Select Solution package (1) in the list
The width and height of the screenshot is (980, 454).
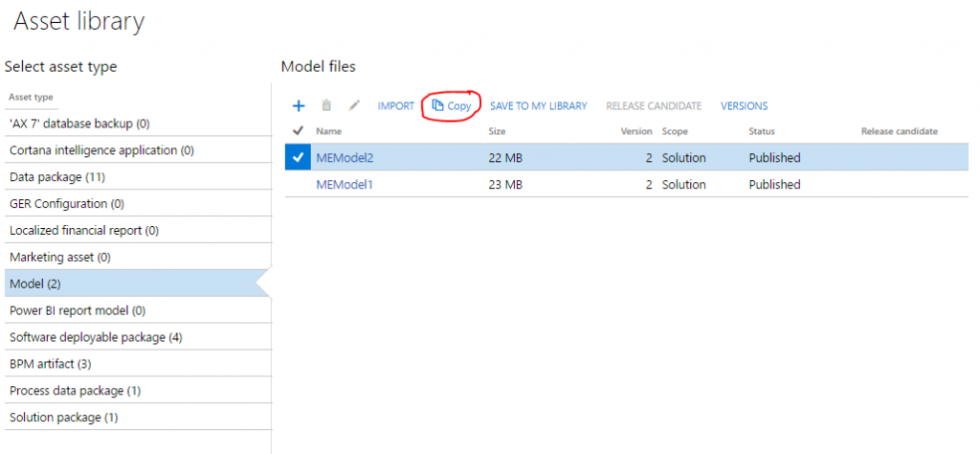point(64,418)
